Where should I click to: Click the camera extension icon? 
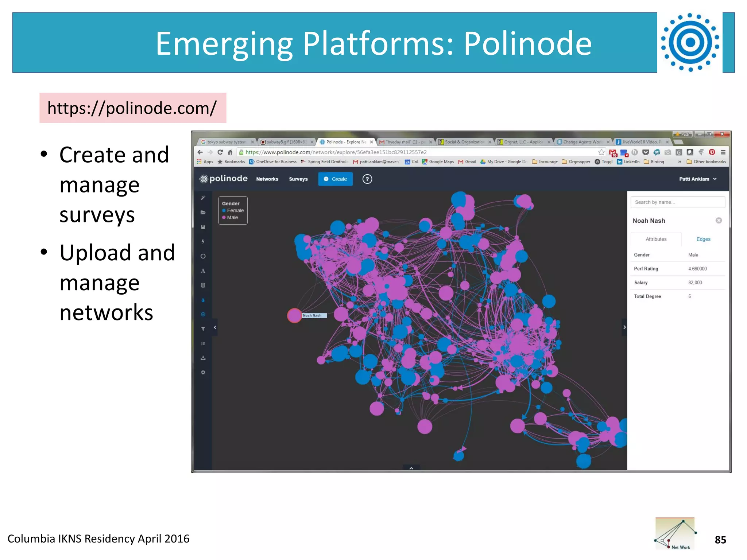pyautogui.click(x=668, y=152)
